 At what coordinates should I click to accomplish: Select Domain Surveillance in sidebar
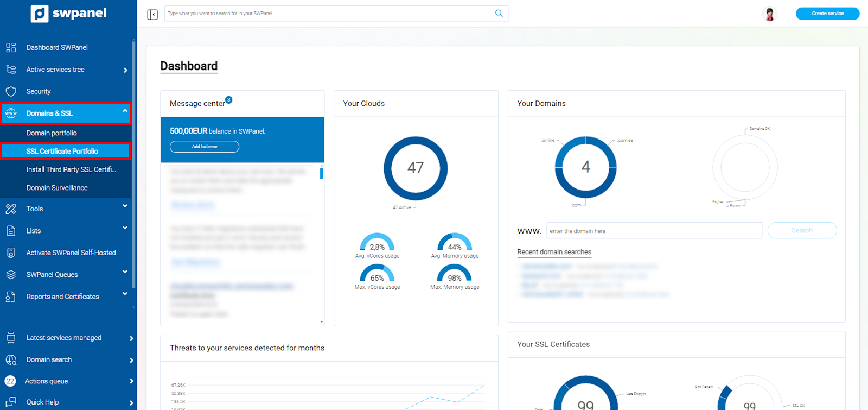57,188
